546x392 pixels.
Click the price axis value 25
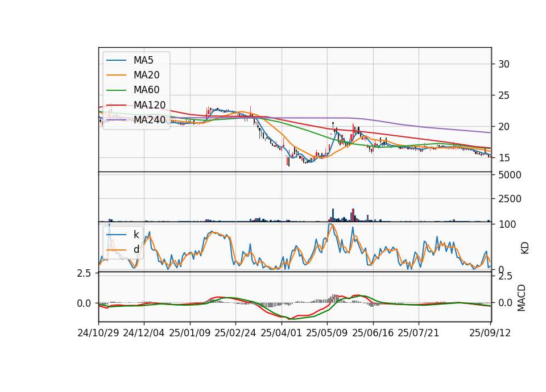tap(504, 95)
